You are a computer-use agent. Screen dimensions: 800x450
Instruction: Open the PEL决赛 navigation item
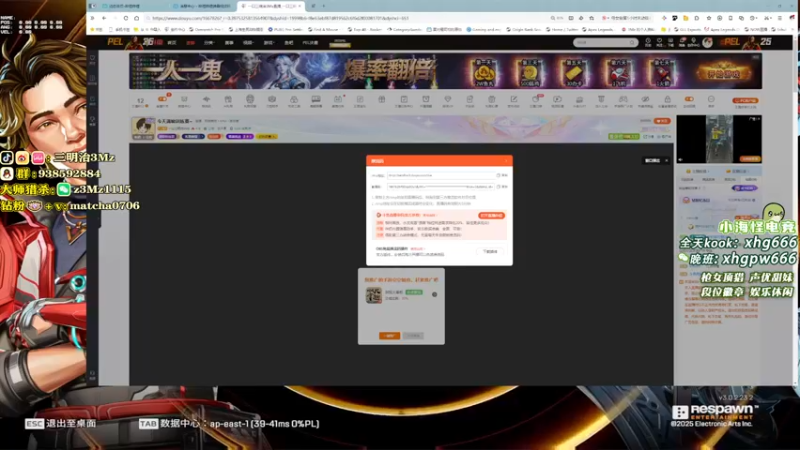coord(310,43)
